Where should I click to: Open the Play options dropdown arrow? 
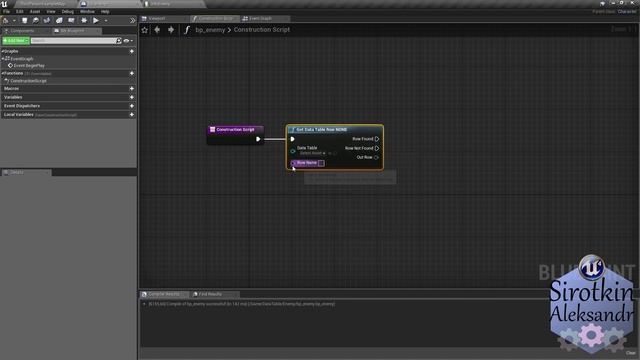tap(106, 20)
